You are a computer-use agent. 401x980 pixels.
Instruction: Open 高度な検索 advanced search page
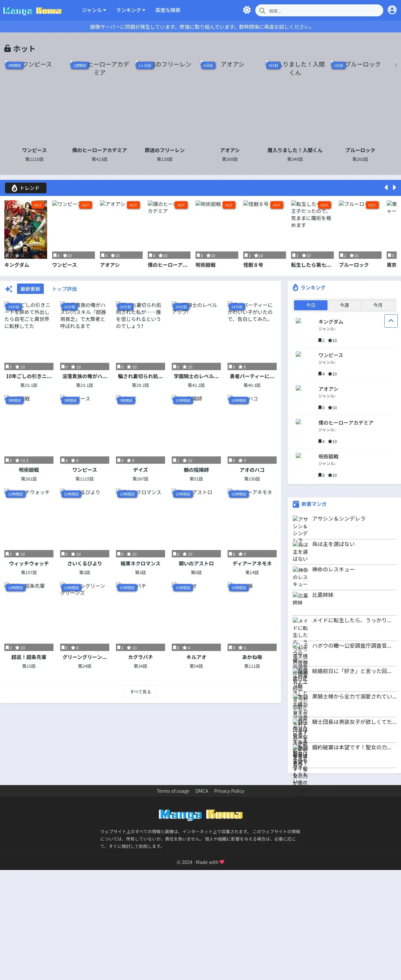coord(168,10)
